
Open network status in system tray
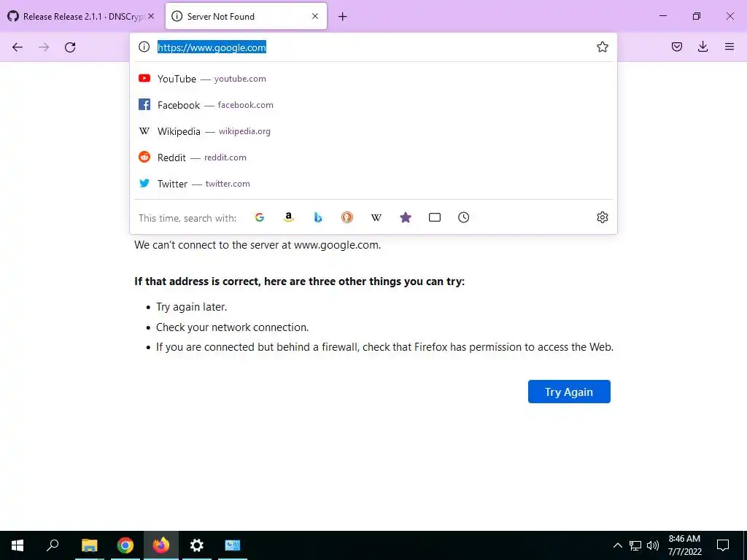pyautogui.click(x=635, y=545)
